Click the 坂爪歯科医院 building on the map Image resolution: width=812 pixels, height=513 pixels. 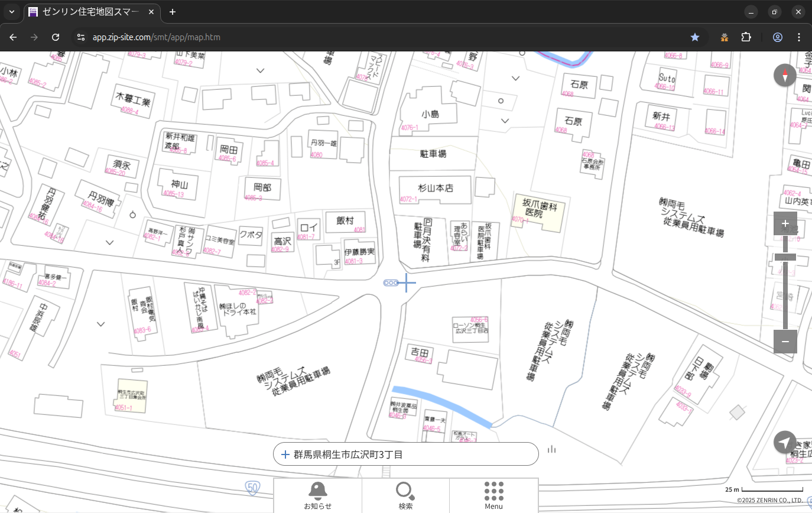point(537,212)
